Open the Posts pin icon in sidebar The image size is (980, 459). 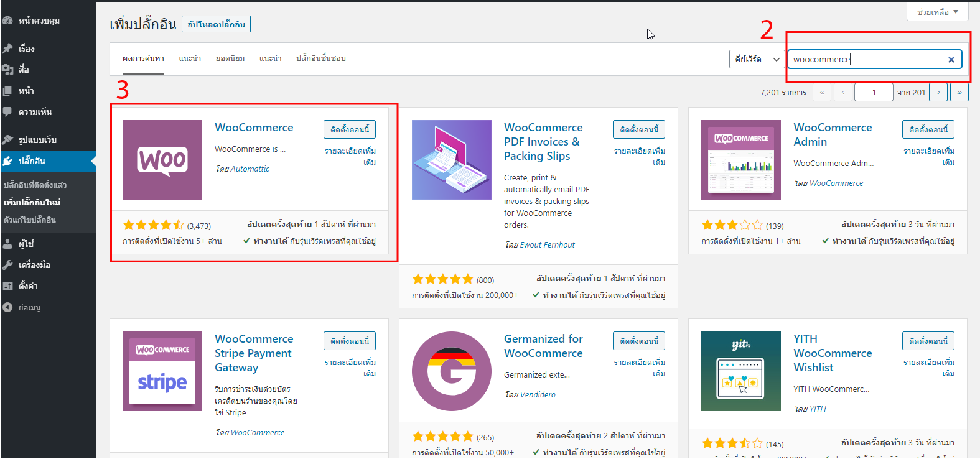click(7, 48)
